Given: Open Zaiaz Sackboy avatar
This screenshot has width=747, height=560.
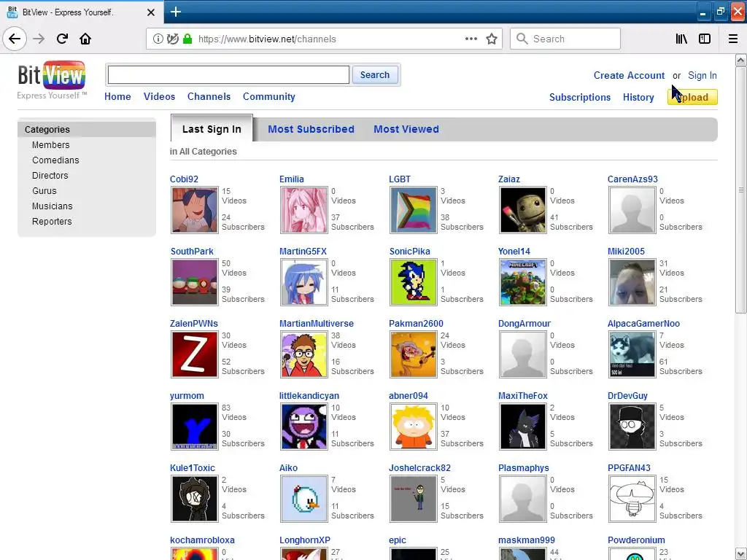Looking at the screenshot, I should 522,210.
